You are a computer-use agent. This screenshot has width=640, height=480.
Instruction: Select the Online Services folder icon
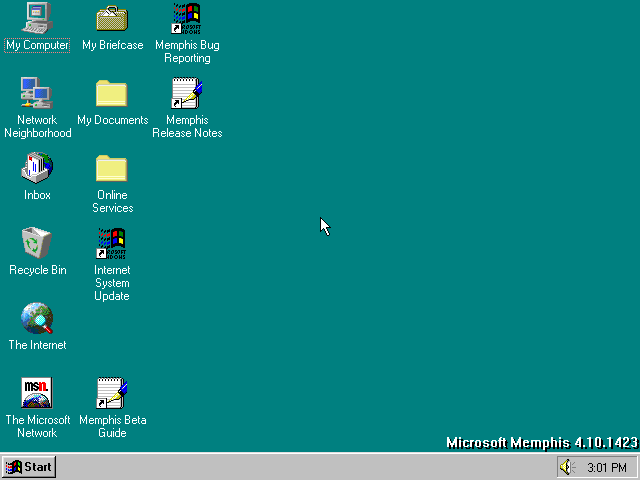coord(112,168)
